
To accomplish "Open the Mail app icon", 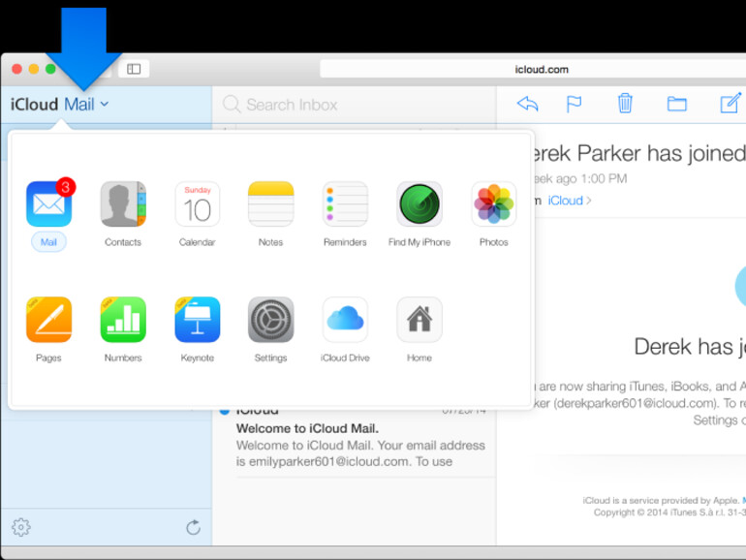I will pos(48,204).
